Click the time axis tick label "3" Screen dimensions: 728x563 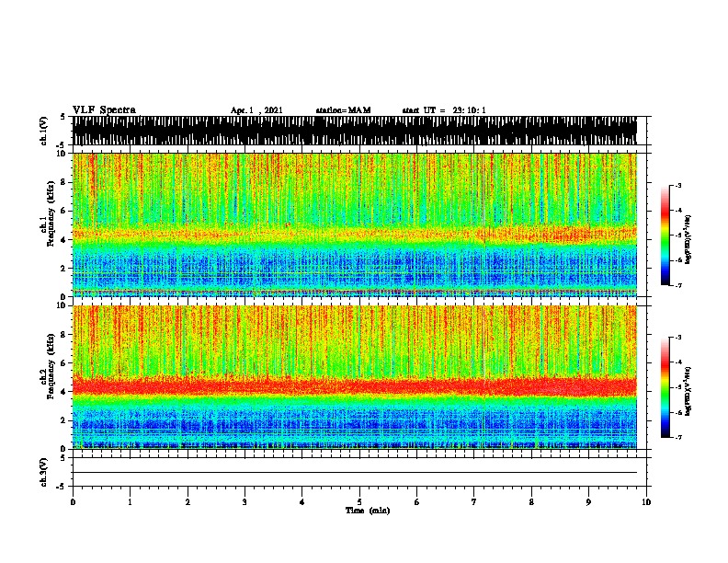pos(245,502)
